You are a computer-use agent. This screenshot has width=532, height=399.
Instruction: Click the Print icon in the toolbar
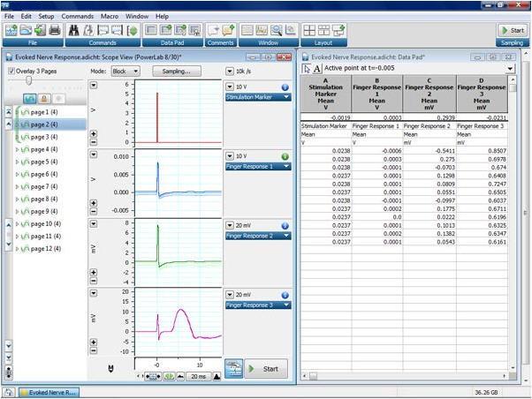(x=55, y=31)
